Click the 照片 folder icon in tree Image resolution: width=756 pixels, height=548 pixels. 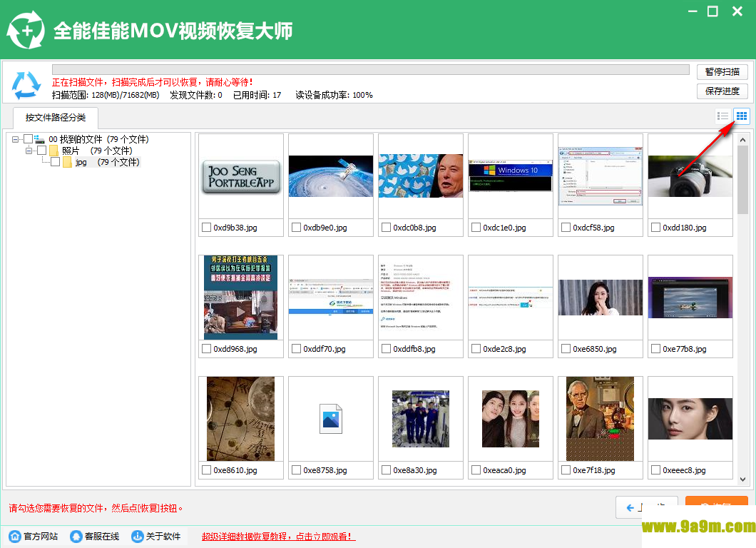tap(53, 151)
